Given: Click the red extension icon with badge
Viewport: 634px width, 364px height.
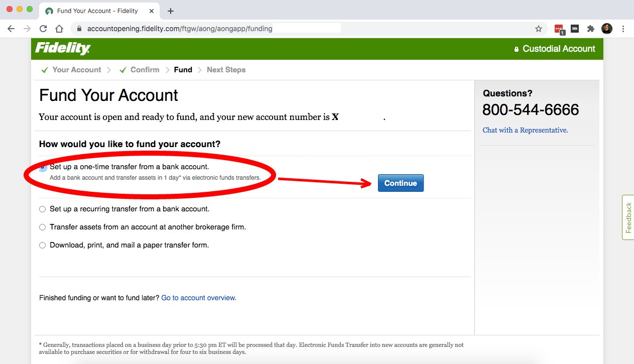Looking at the screenshot, I should [x=559, y=29].
